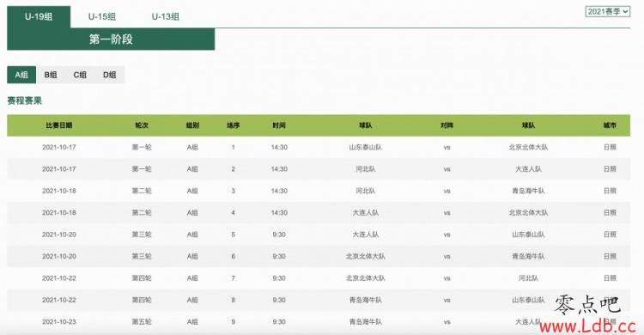Click 河北队 in match 2 row
The image size is (644, 335).
point(366,169)
